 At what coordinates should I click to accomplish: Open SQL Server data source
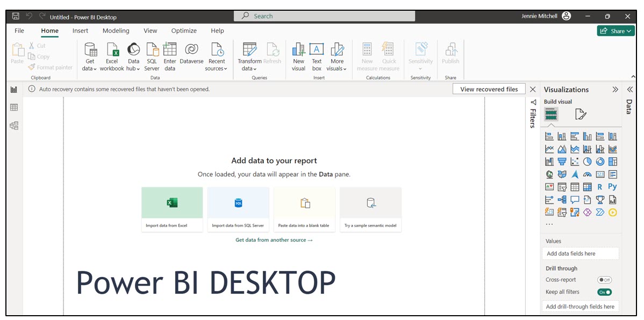pos(152,56)
